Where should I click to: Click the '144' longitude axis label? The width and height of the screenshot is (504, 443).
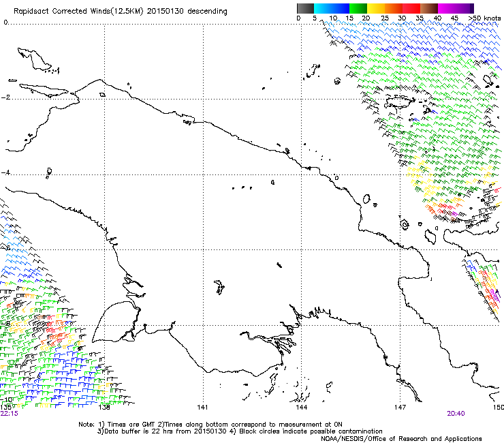[x=302, y=408]
